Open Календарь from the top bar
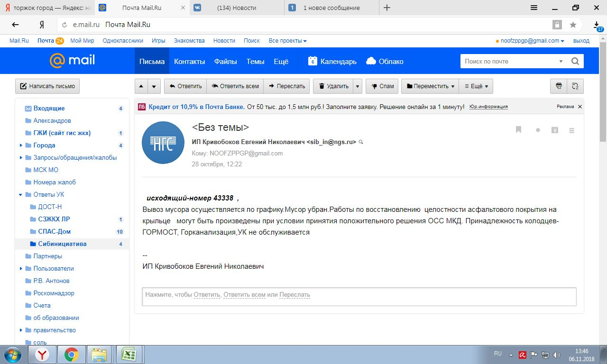This screenshot has width=607, height=364. point(332,61)
